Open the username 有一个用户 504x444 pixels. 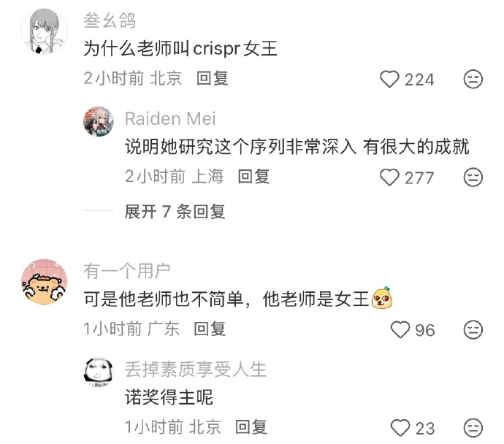127,271
